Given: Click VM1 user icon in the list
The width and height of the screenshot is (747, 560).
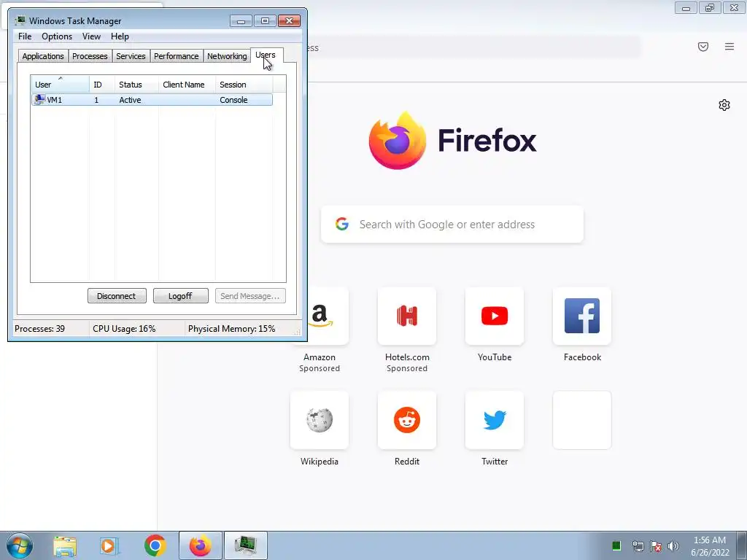Looking at the screenshot, I should [x=39, y=99].
